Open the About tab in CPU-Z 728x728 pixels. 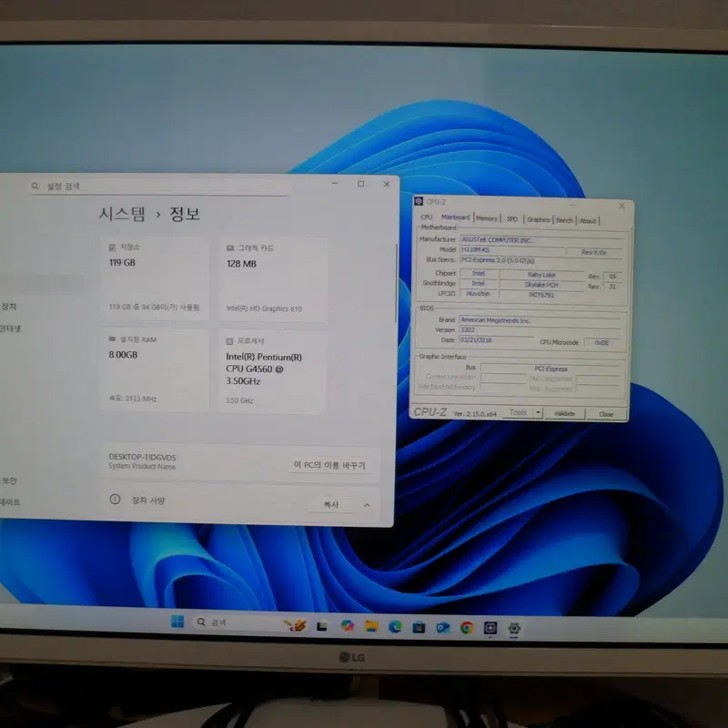pos(587,220)
